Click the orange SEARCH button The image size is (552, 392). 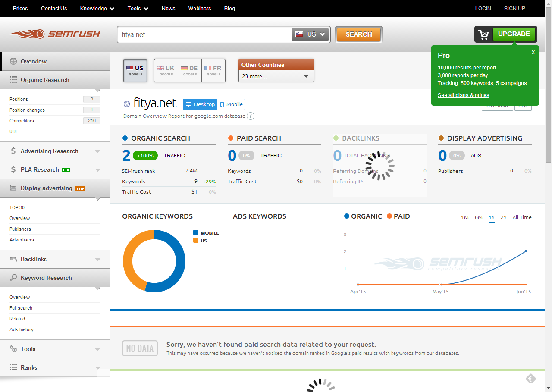358,34
